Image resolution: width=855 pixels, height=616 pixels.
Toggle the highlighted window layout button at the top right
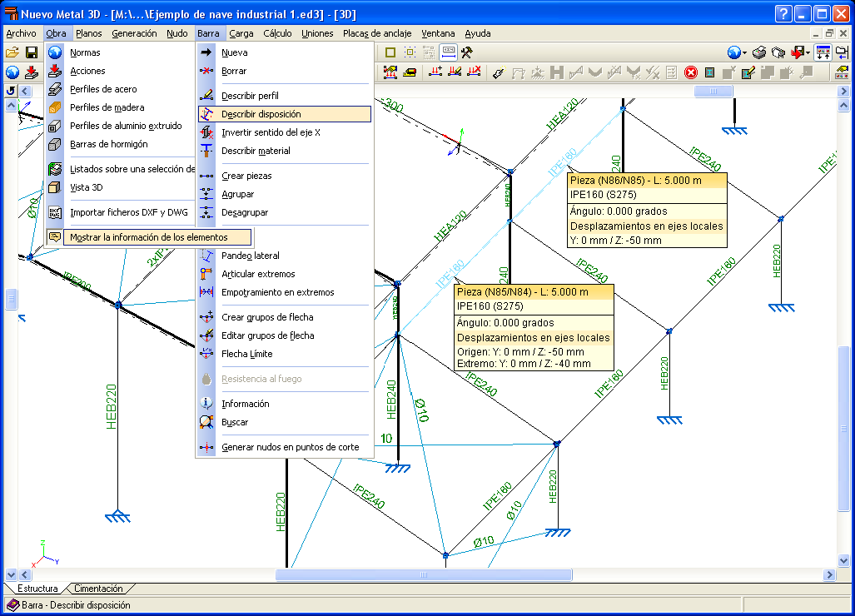pos(823,52)
